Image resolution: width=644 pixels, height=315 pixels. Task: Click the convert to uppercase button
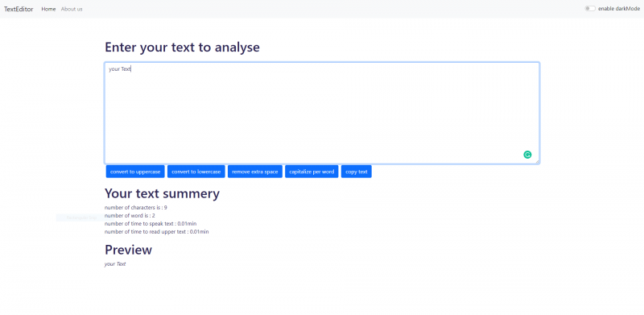click(135, 172)
